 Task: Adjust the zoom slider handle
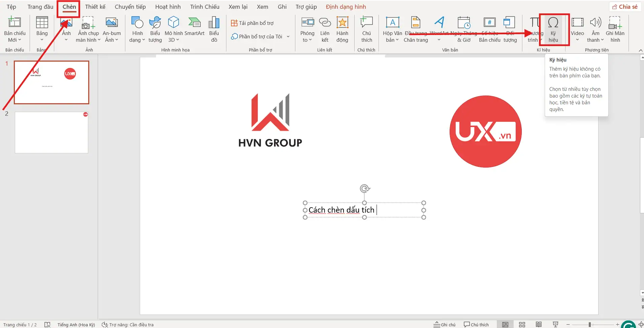click(590, 325)
